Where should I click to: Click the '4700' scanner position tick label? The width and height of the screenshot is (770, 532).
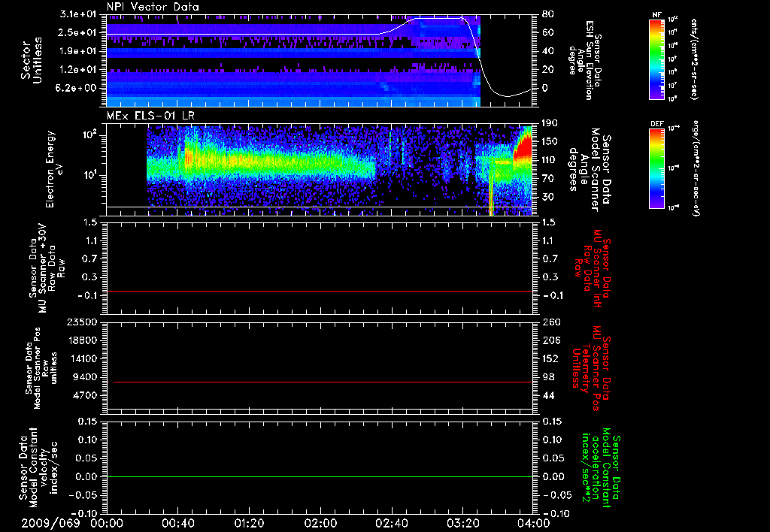tap(85, 395)
